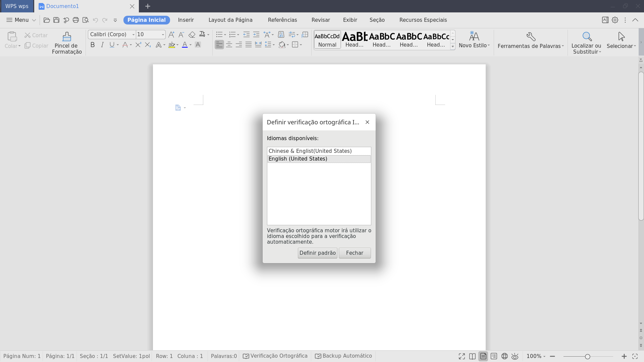Select English (United States) in the language list

[x=298, y=159]
